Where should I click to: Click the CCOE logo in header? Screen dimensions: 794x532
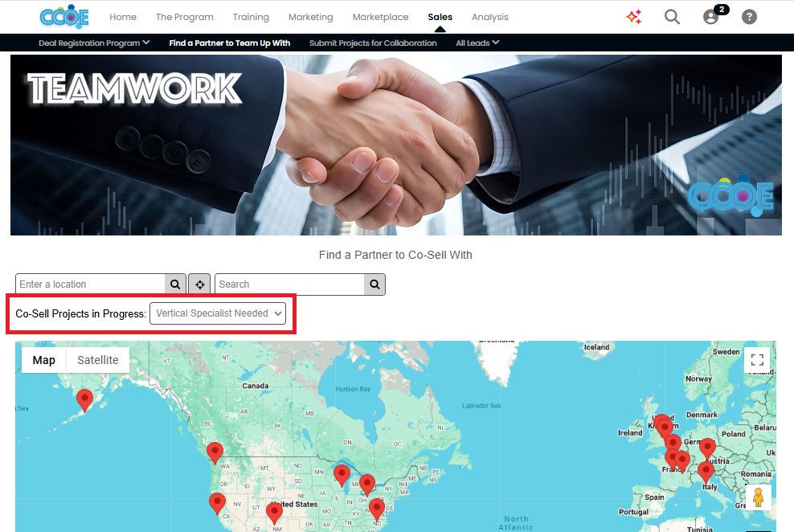(64, 17)
